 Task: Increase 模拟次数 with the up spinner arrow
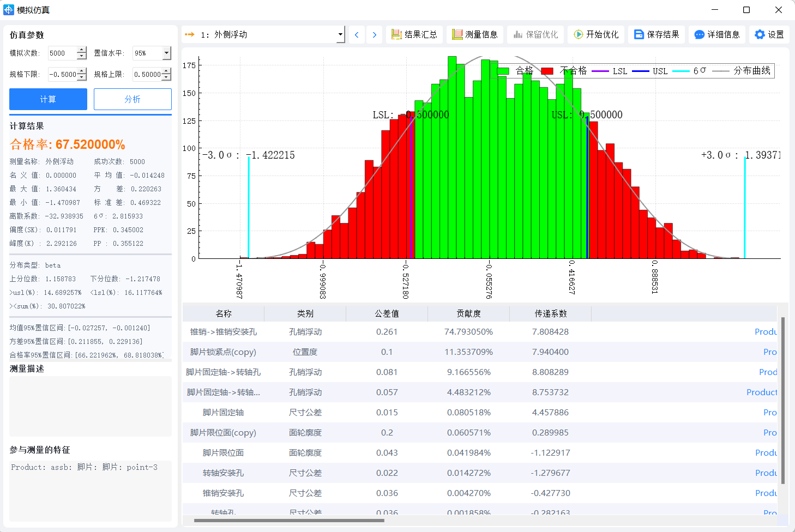click(82, 50)
